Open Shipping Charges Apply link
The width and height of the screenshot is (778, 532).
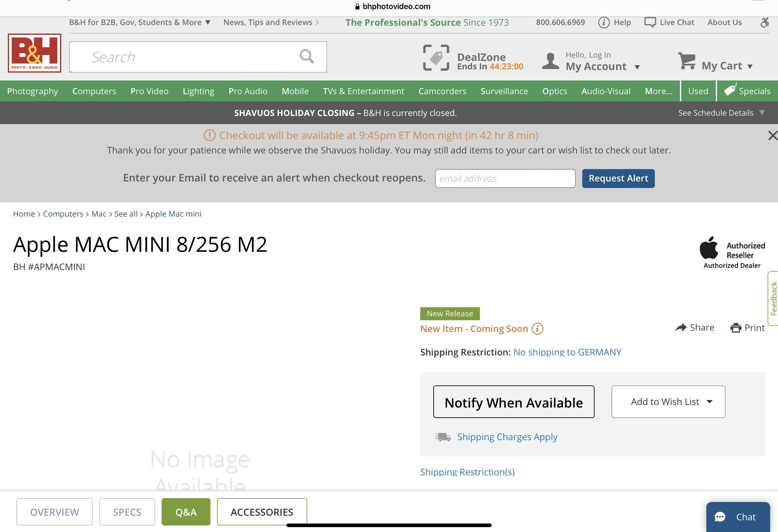507,437
